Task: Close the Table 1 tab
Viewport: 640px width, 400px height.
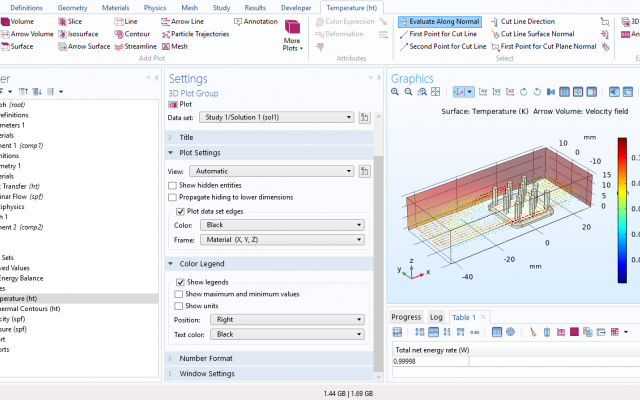Action: [483, 317]
